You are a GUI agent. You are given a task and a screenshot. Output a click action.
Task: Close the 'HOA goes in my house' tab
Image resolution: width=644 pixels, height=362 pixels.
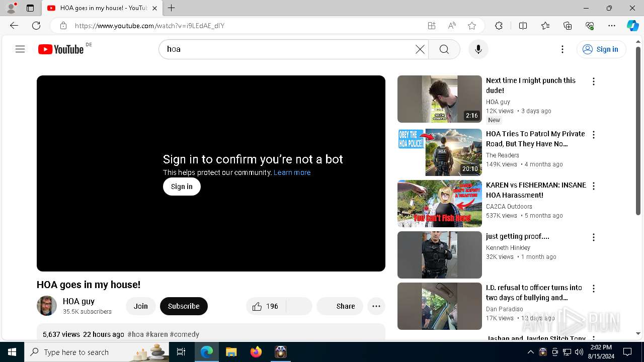154,8
